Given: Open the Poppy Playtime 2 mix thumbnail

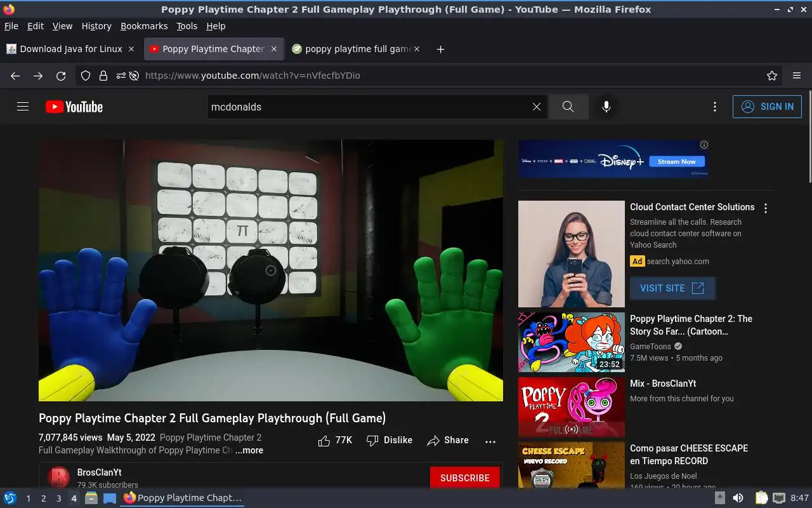Looking at the screenshot, I should click(x=572, y=408).
